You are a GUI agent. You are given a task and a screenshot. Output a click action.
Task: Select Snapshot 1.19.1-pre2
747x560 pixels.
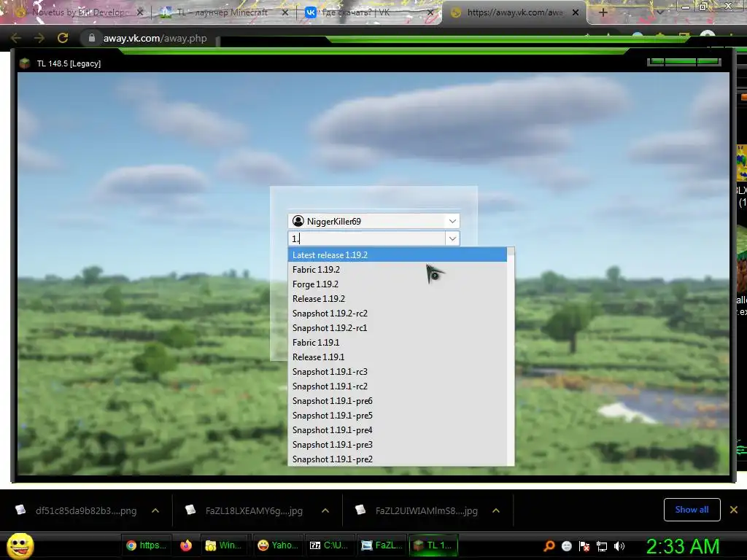point(398,459)
